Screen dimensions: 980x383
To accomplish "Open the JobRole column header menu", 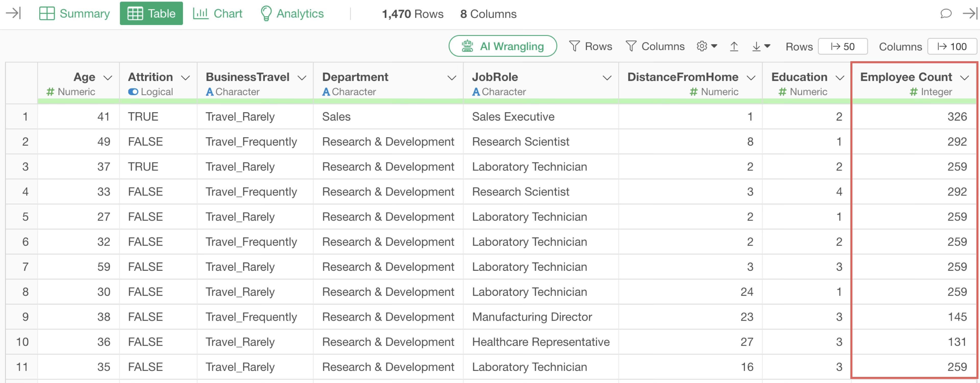I will point(607,78).
